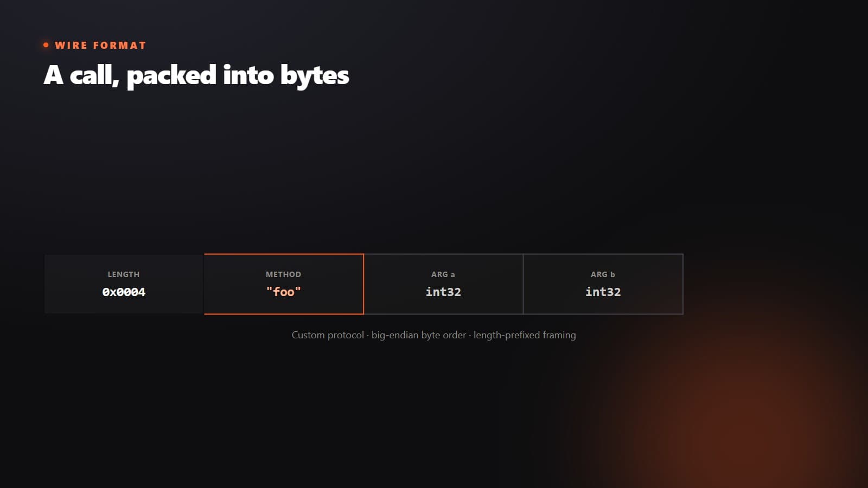Screen dimensions: 868x488
Task: Click the orange dot beside WIRE FORMAT
Action: pos(46,45)
